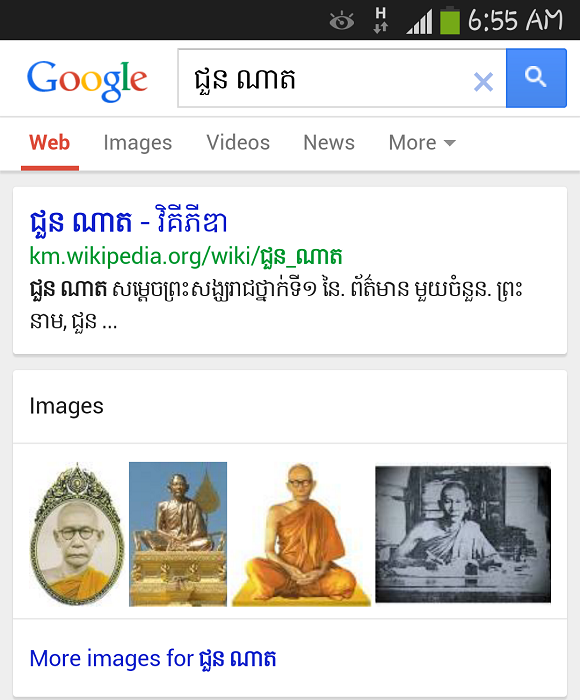Open the golden statue image thumbnail

(178, 534)
